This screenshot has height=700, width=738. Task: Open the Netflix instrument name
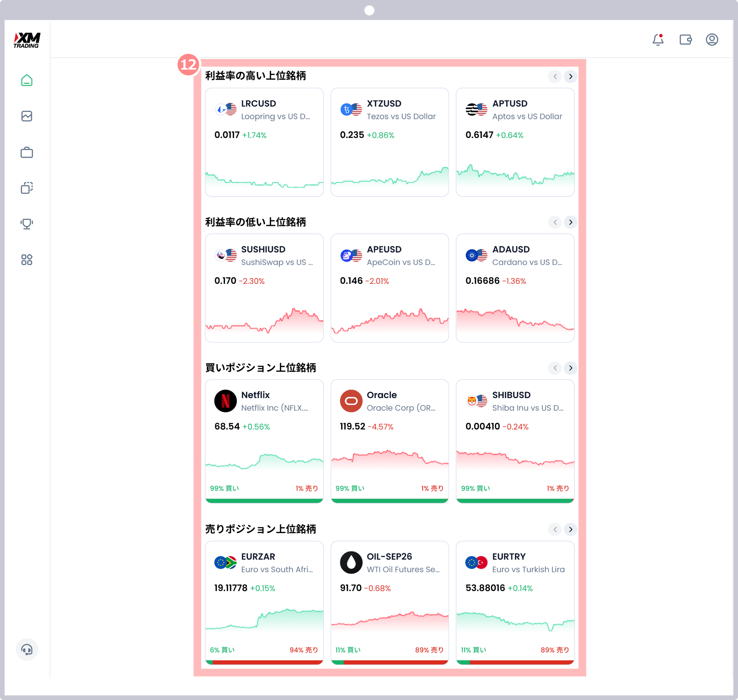pos(255,395)
